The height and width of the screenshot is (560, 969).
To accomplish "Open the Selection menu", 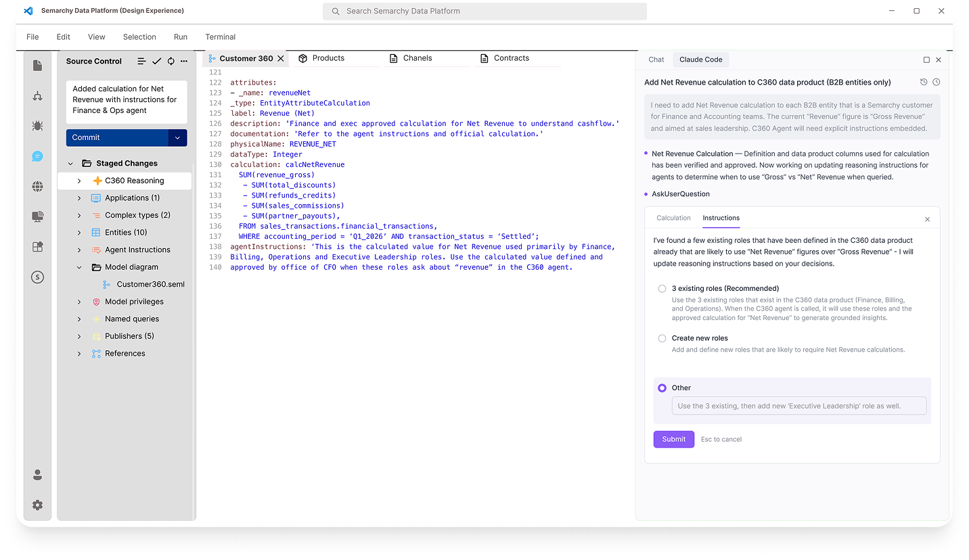I will point(139,37).
